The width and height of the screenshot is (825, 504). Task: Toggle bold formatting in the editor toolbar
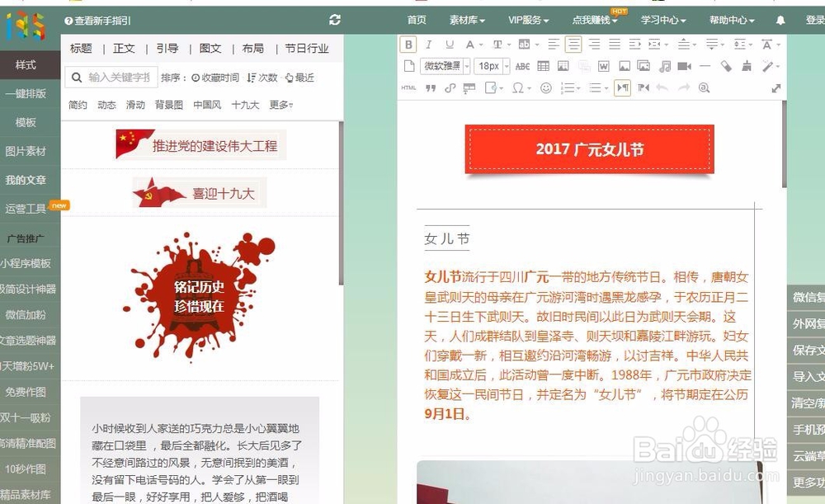click(409, 45)
